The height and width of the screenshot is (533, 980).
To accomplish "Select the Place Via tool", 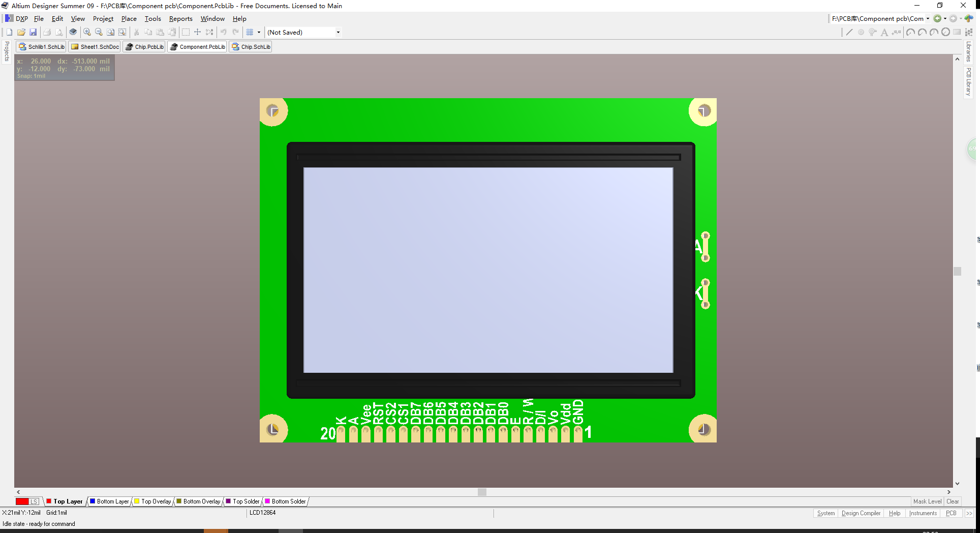I will [x=873, y=32].
